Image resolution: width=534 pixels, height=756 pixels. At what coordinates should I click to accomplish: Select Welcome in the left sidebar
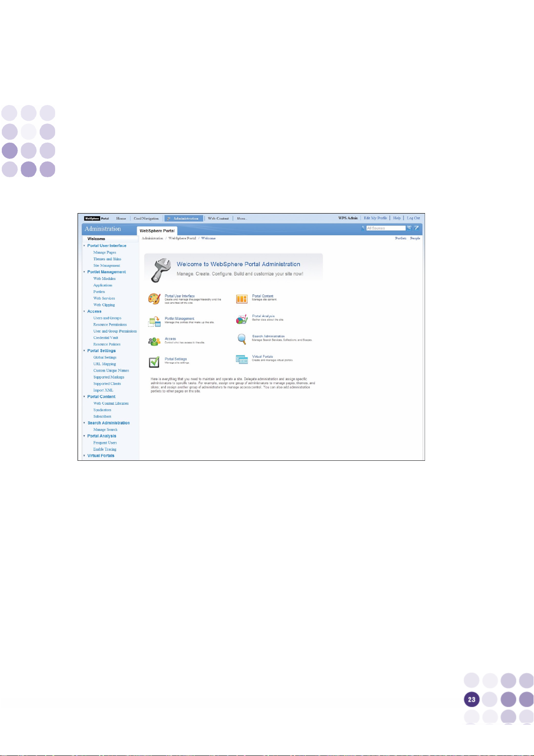(96, 239)
